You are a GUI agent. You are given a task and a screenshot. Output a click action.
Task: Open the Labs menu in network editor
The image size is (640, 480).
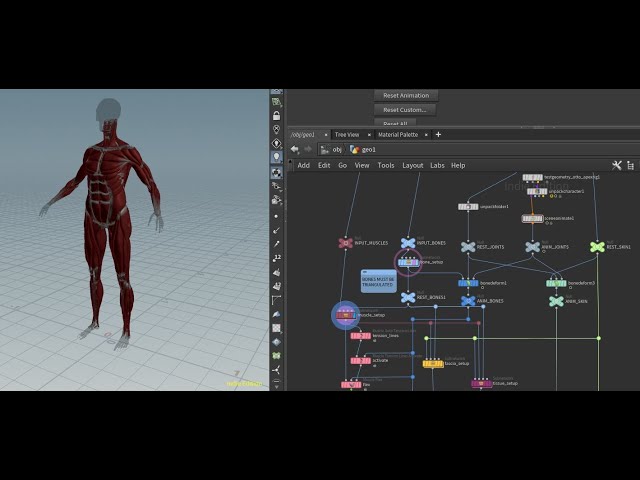coord(437,165)
